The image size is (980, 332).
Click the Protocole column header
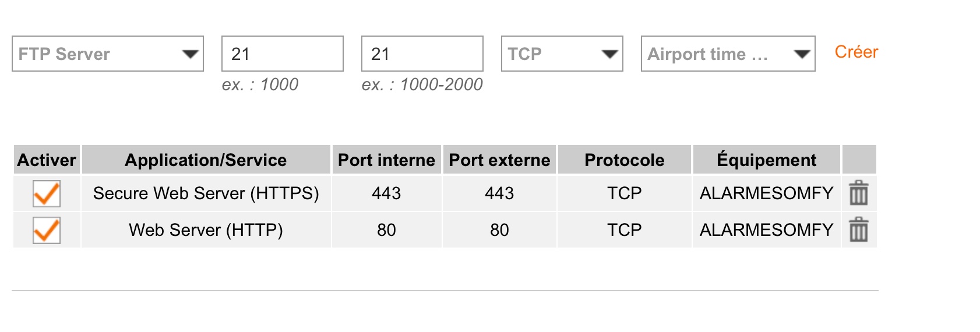[624, 160]
